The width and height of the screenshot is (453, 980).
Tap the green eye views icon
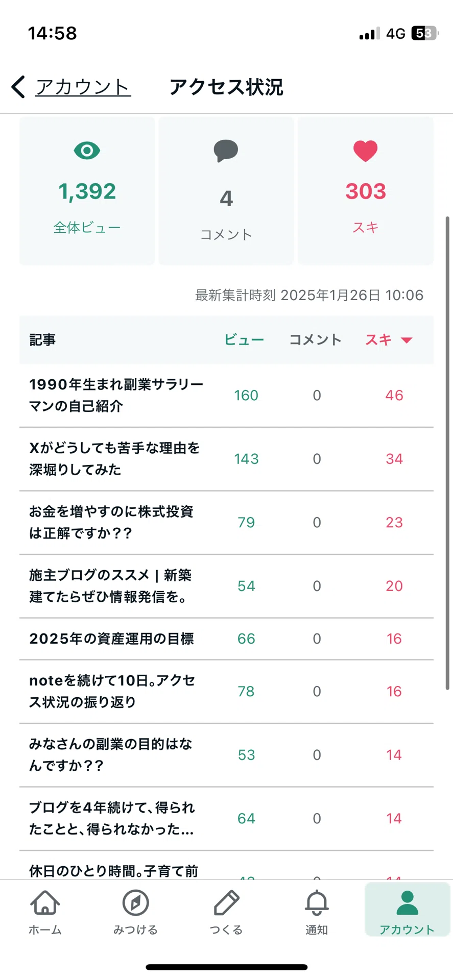pos(87,151)
